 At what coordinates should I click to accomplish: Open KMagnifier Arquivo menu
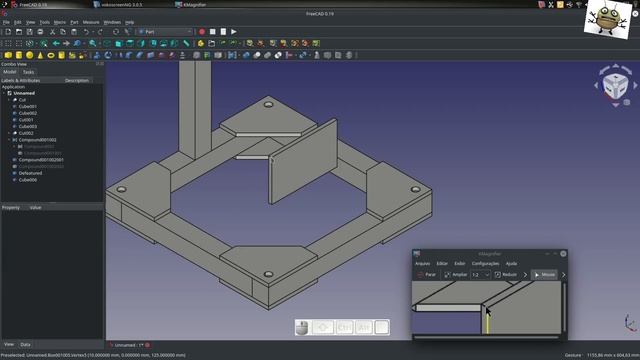click(422, 264)
